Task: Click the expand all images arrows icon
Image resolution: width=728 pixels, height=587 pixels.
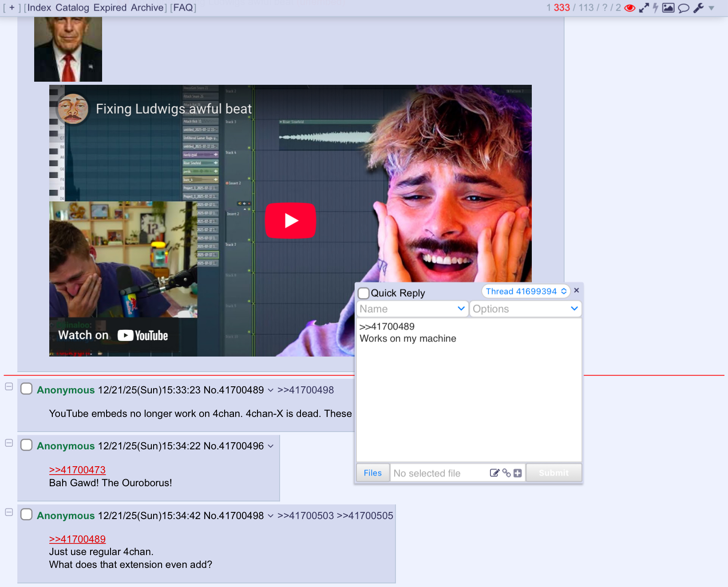Action: pyautogui.click(x=644, y=8)
